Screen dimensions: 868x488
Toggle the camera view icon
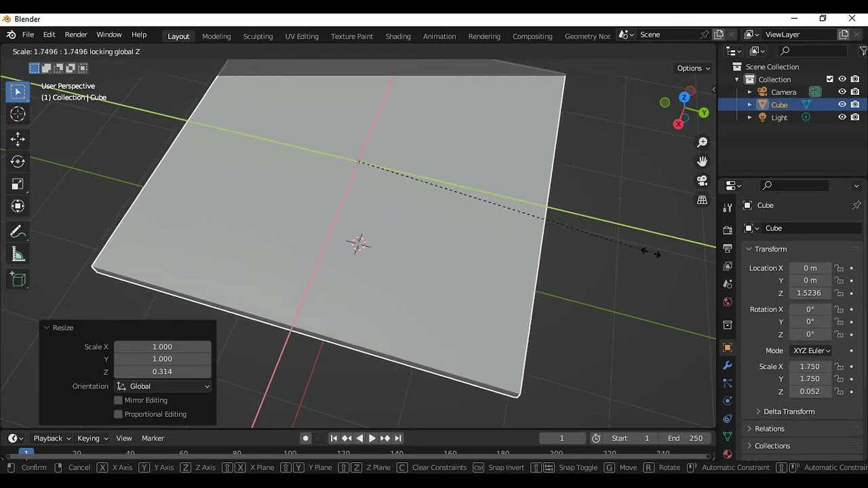click(703, 181)
